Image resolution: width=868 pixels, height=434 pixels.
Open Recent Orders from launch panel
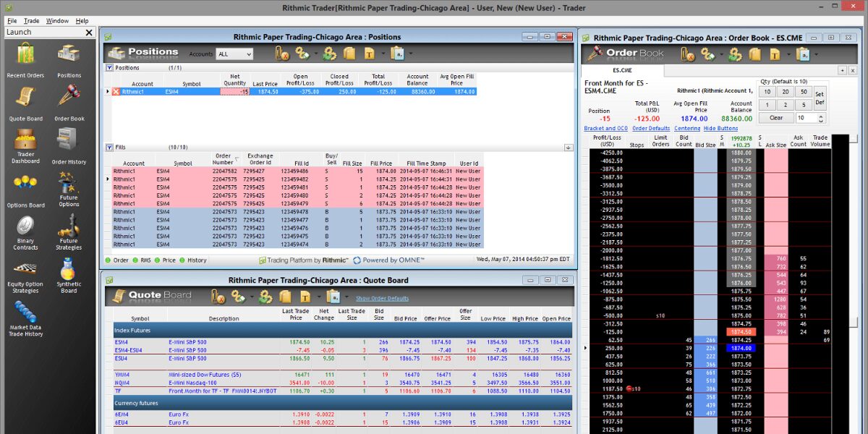pyautogui.click(x=25, y=60)
